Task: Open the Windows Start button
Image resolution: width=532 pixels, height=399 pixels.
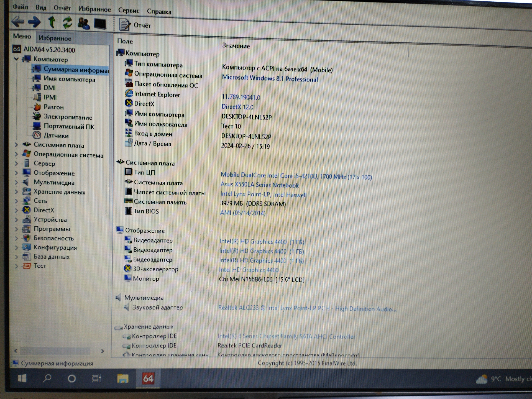Action: (x=22, y=378)
